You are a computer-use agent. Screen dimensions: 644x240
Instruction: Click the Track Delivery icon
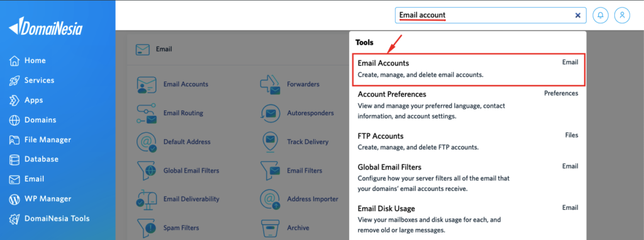[270, 142]
